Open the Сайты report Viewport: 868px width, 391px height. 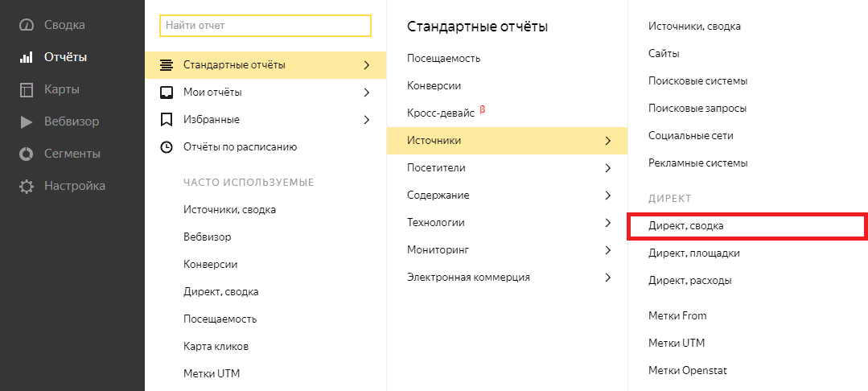point(664,54)
